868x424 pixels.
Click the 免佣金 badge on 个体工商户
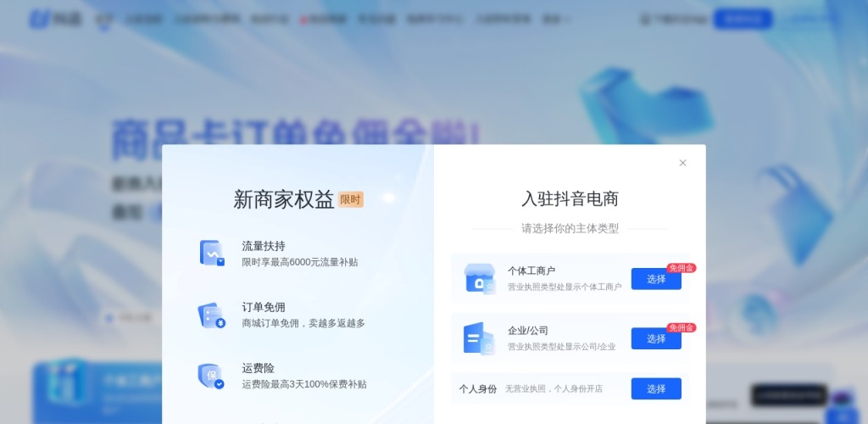point(681,268)
